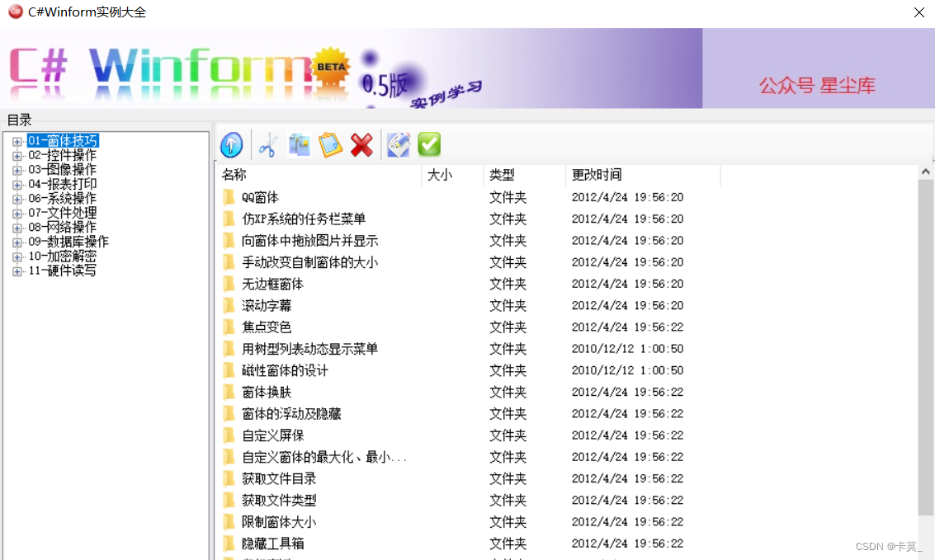Expand the 03-图像操作 tree node
Viewport: 935px width, 560px height.
(17, 171)
